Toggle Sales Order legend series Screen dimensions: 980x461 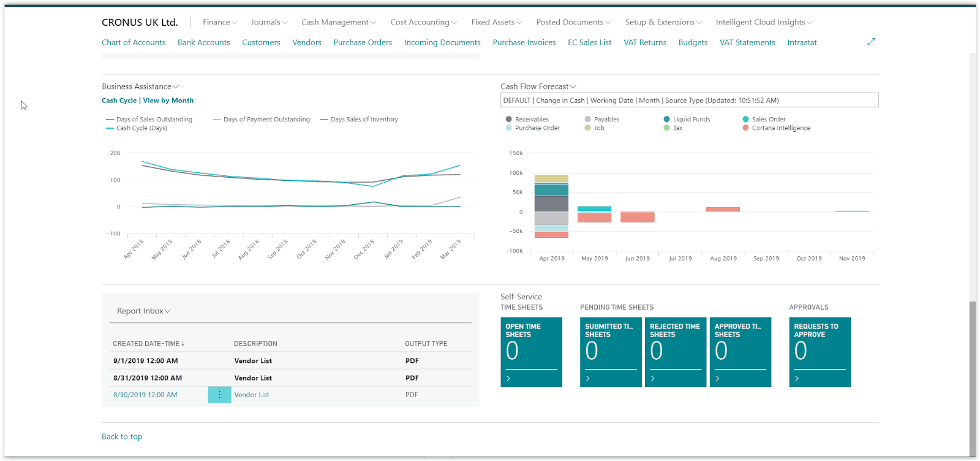[x=764, y=120]
